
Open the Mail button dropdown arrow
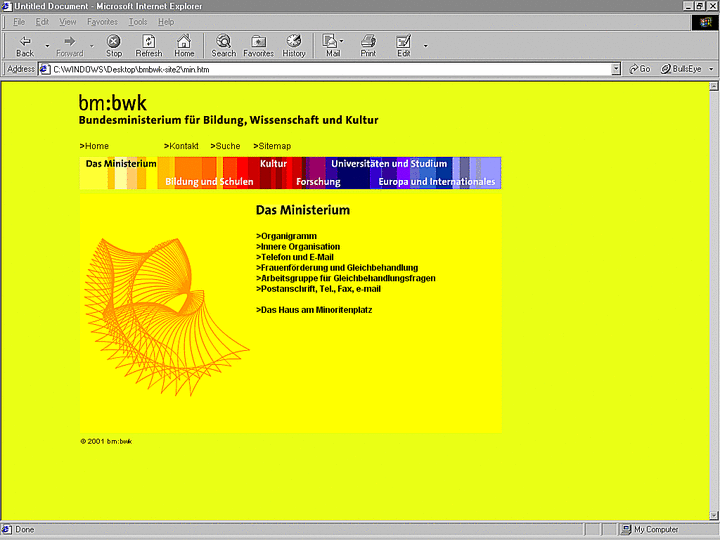pos(342,41)
